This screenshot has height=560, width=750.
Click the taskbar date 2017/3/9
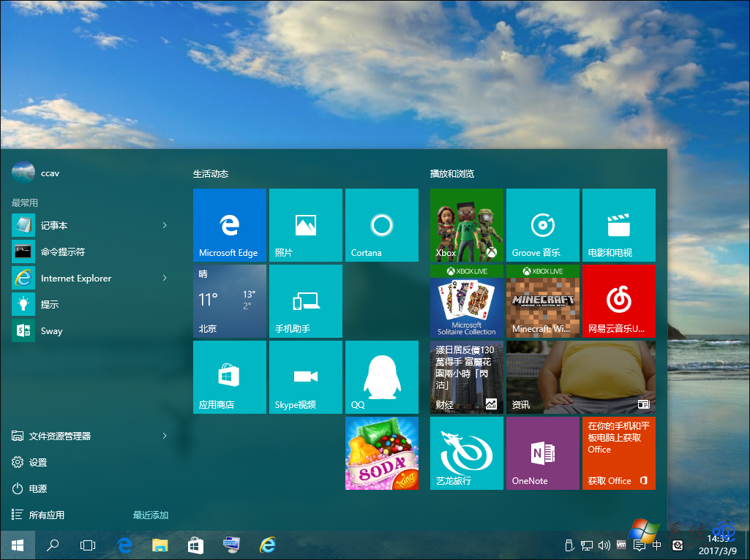718,551
